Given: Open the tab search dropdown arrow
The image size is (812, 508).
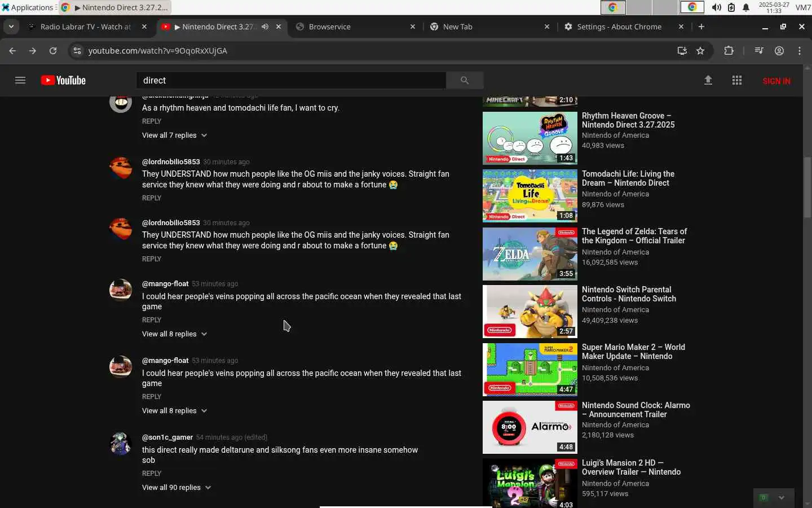Looking at the screenshot, I should click(x=11, y=27).
